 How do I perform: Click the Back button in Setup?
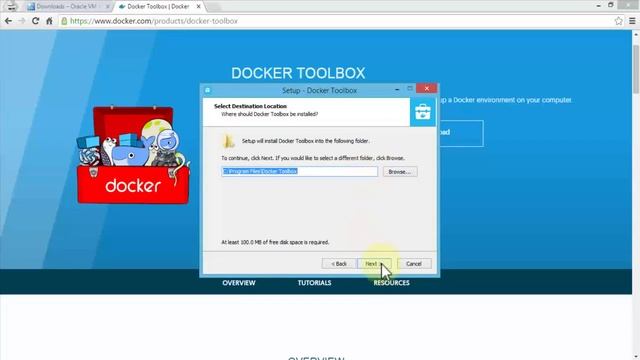pyautogui.click(x=338, y=264)
